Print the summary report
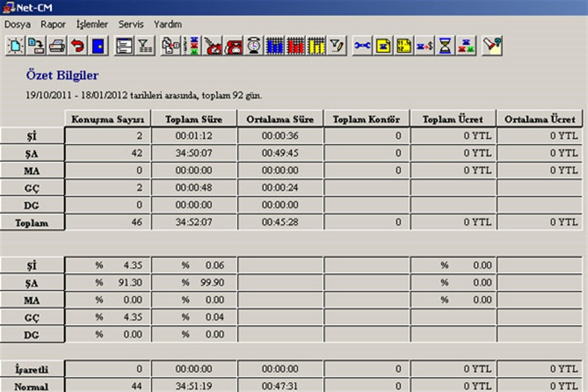 pos(57,46)
